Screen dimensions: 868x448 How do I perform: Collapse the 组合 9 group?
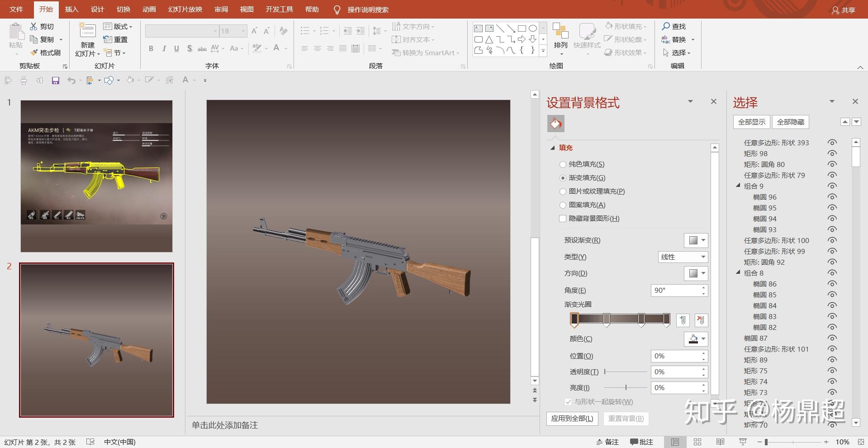click(x=738, y=186)
